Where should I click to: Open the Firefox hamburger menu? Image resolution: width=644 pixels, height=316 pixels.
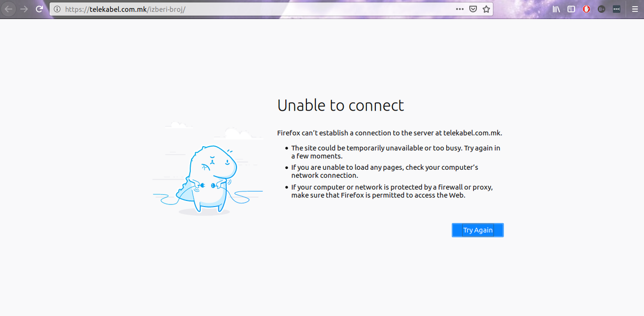(634, 9)
